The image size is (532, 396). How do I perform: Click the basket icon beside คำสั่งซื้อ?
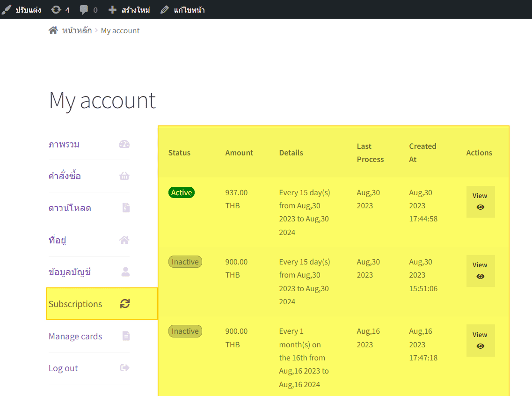[124, 176]
